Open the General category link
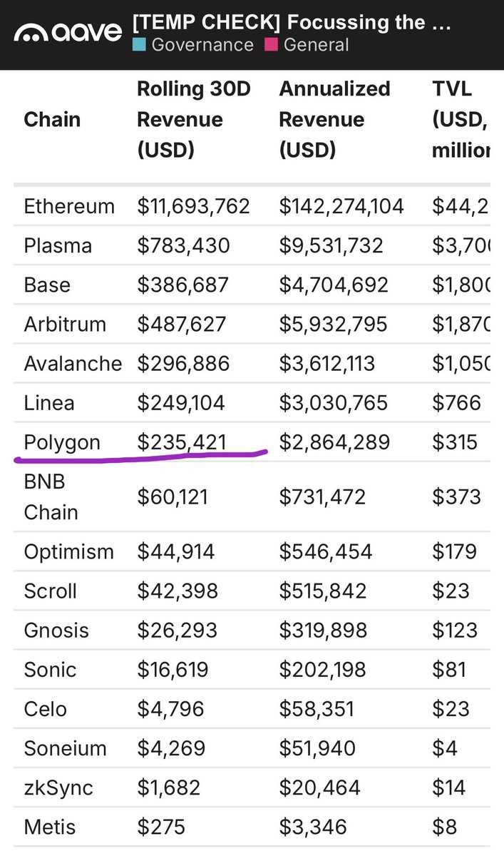 (x=316, y=45)
